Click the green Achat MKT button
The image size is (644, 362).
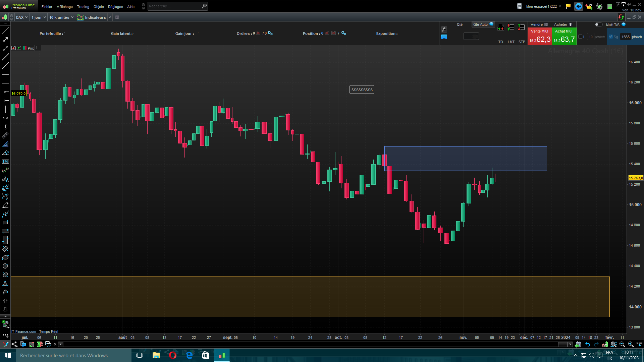(x=564, y=37)
